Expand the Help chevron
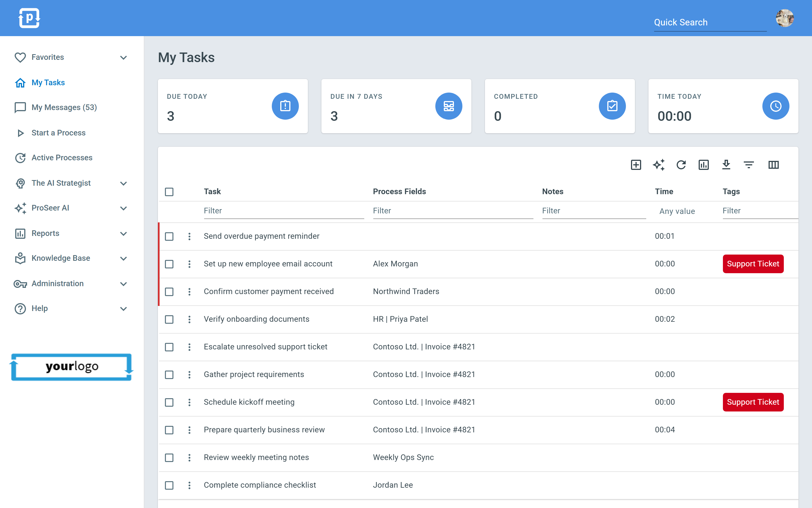Viewport: 812px width, 508px height. (x=123, y=309)
